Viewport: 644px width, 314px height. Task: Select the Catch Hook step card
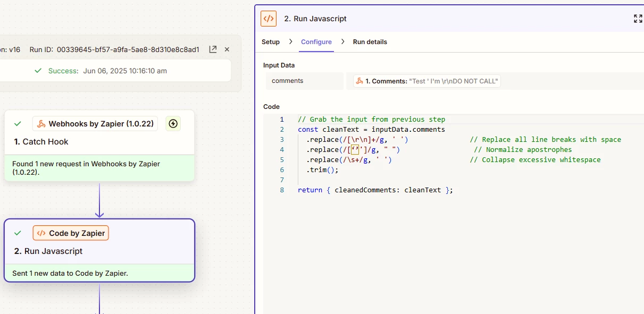[99, 146]
